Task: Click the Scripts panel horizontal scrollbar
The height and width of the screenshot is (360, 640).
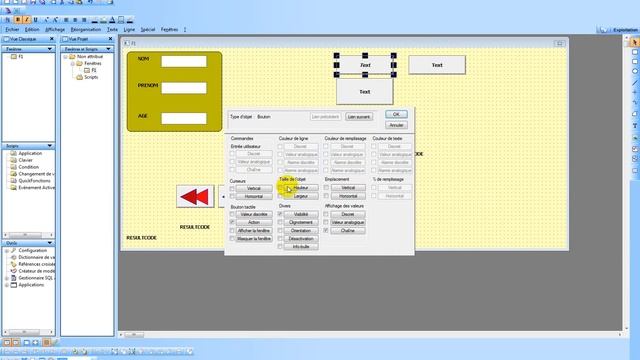Action: [28, 235]
